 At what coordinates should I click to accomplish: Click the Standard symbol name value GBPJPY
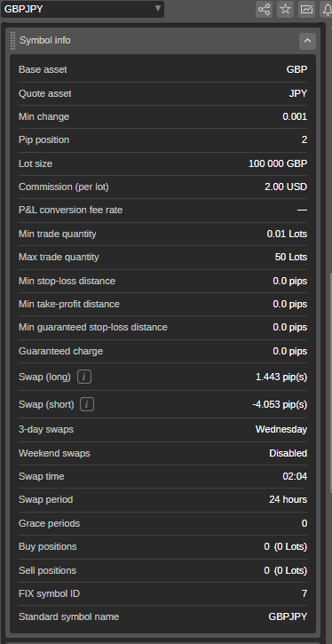(x=288, y=616)
